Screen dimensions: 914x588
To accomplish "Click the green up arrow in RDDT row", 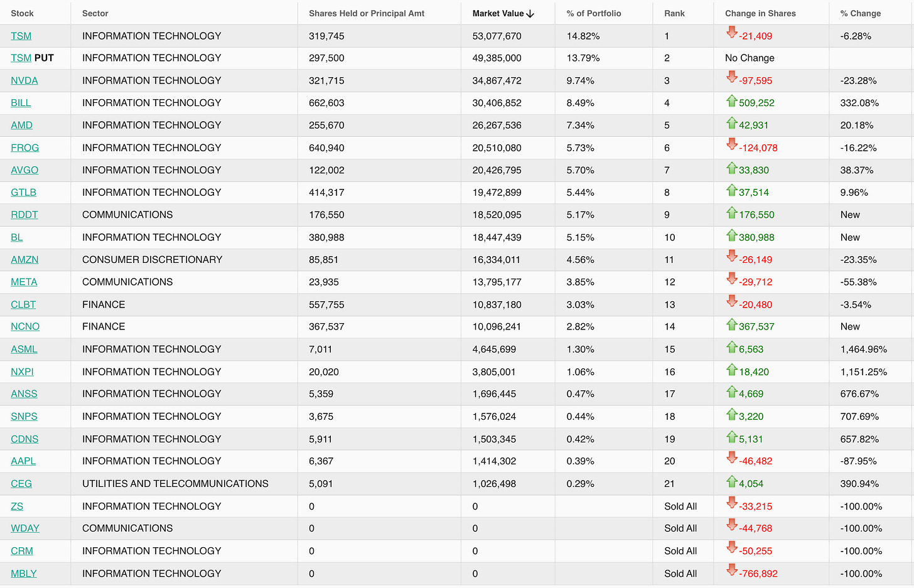I will (731, 212).
